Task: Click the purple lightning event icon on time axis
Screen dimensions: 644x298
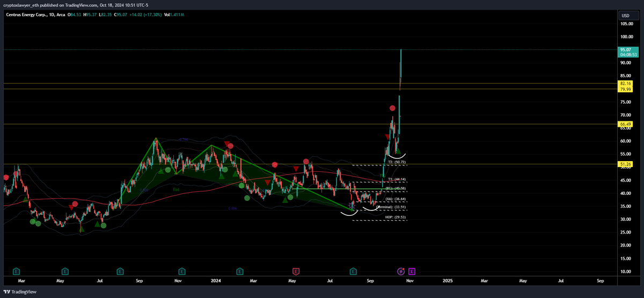Action: tap(401, 272)
